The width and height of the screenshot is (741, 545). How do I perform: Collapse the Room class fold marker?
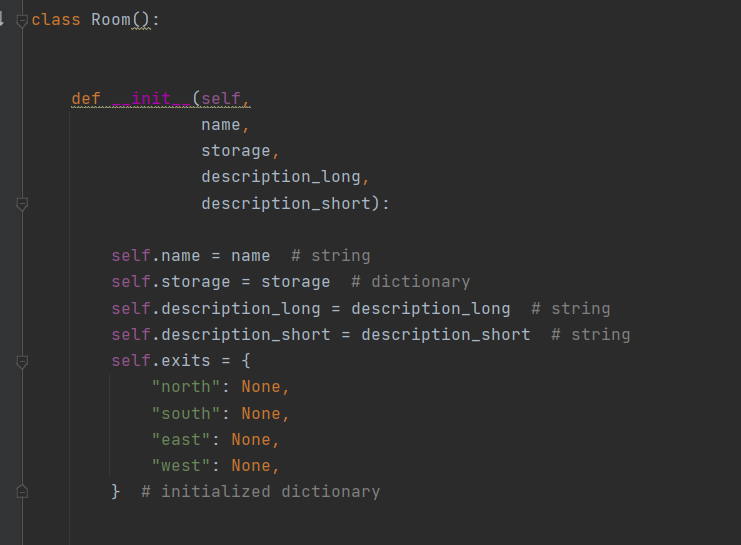[x=22, y=21]
